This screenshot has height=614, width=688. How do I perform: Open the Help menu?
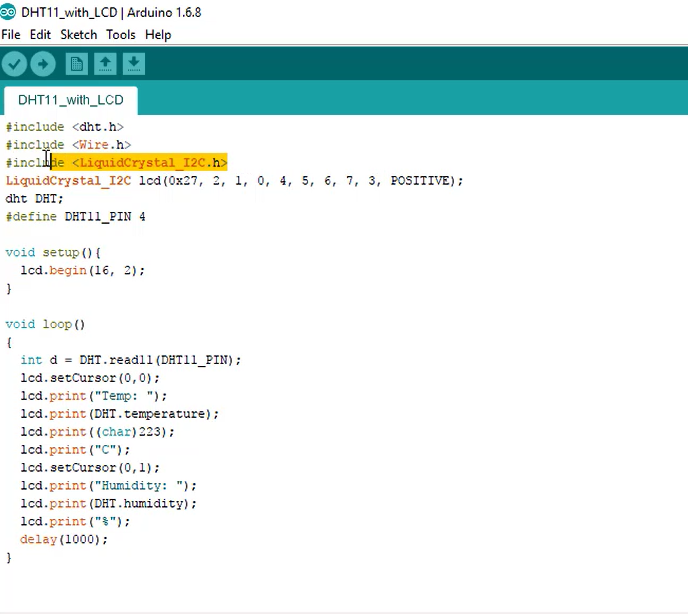click(158, 34)
